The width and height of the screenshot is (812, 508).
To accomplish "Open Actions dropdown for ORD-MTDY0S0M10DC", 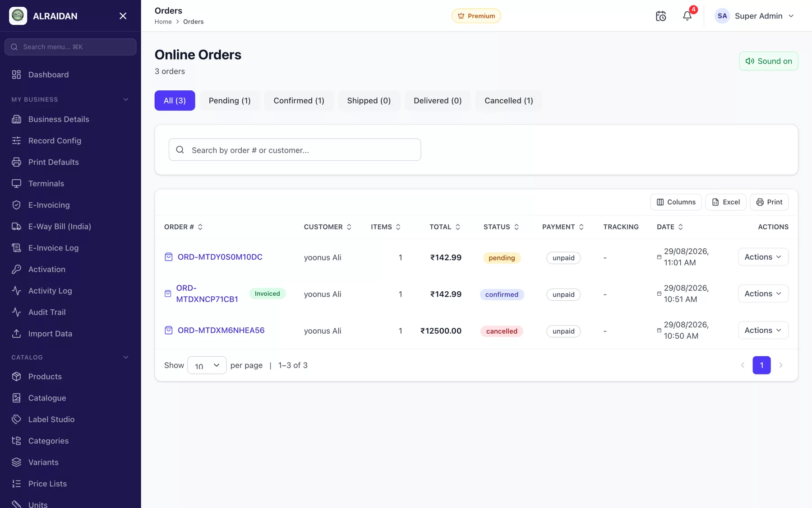I will (763, 257).
